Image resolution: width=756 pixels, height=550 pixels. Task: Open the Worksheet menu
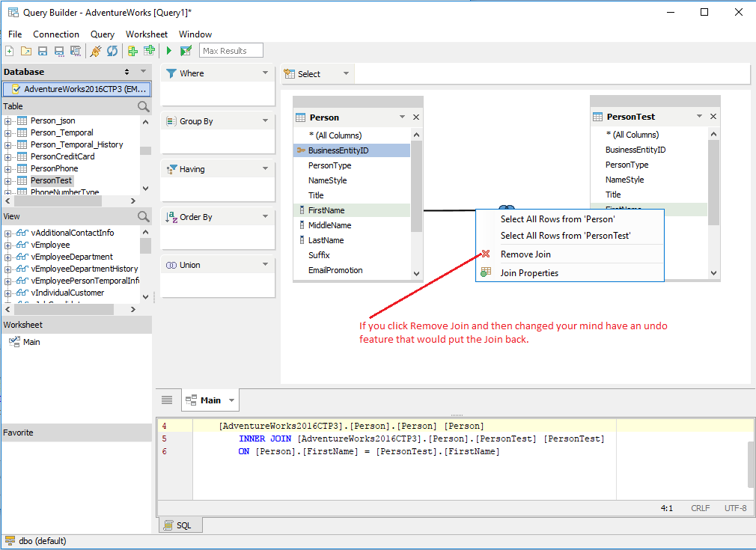coord(147,34)
